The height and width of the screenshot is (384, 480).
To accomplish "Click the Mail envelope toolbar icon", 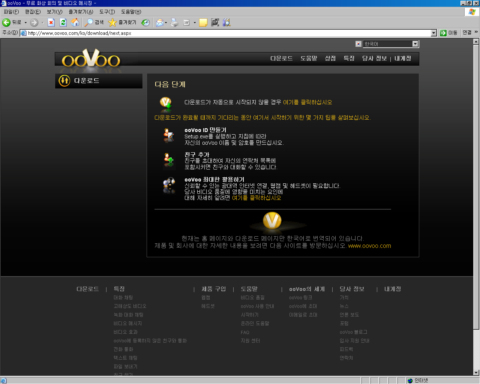I will tap(160, 22).
